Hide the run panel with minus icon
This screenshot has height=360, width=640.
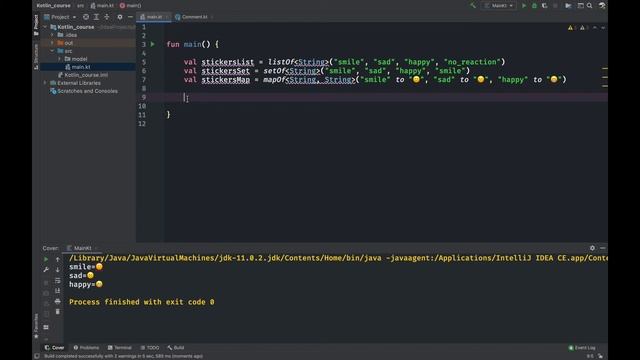click(602, 248)
